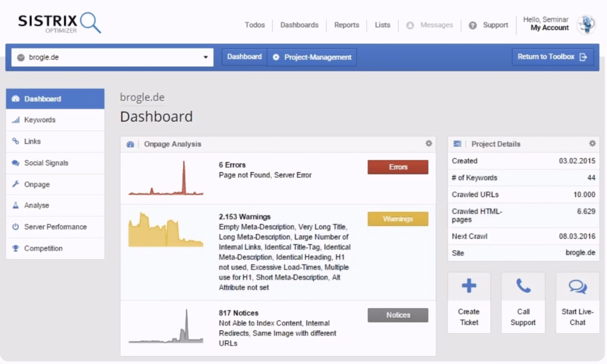Image resolution: width=607 pixels, height=364 pixels.
Task: Open Project-Management in the blue bar
Action: tap(312, 58)
